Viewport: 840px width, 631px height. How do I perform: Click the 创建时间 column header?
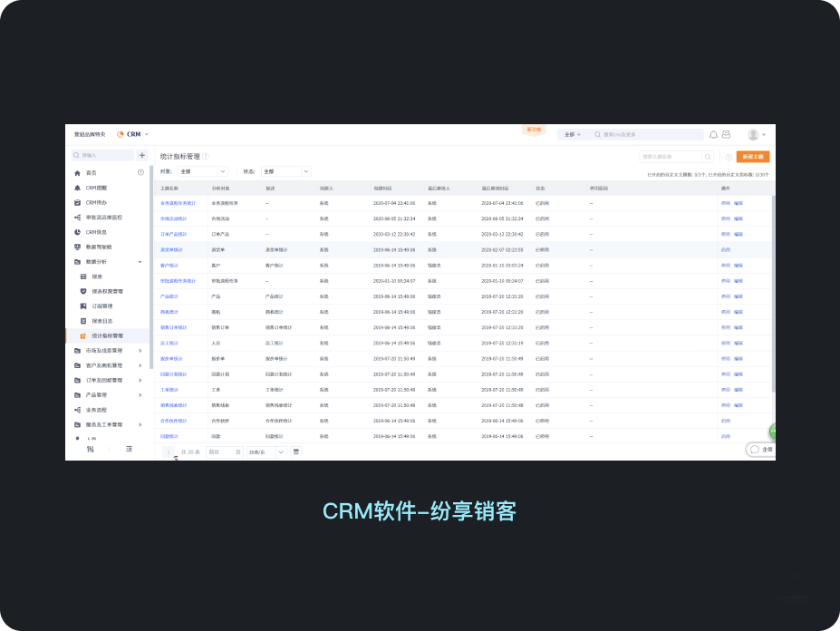(x=382, y=189)
